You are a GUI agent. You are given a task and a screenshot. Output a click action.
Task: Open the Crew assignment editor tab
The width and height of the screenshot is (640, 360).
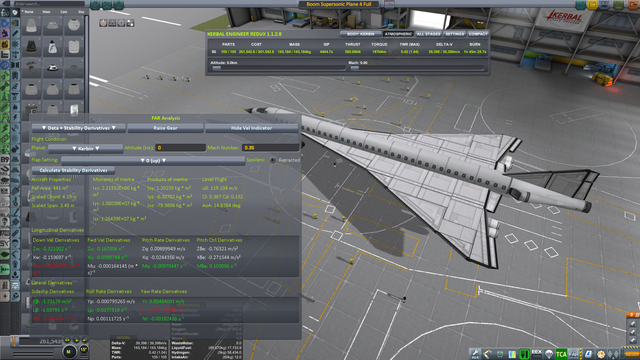(x=119, y=5)
